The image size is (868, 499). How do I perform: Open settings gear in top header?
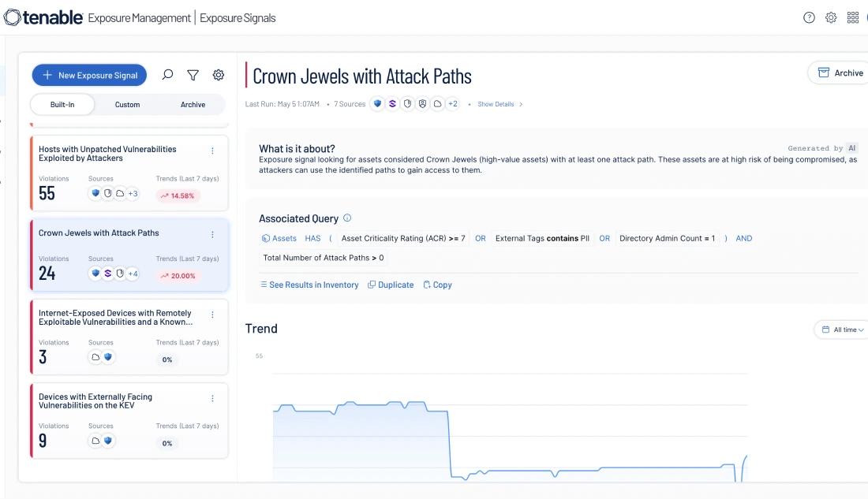click(831, 17)
